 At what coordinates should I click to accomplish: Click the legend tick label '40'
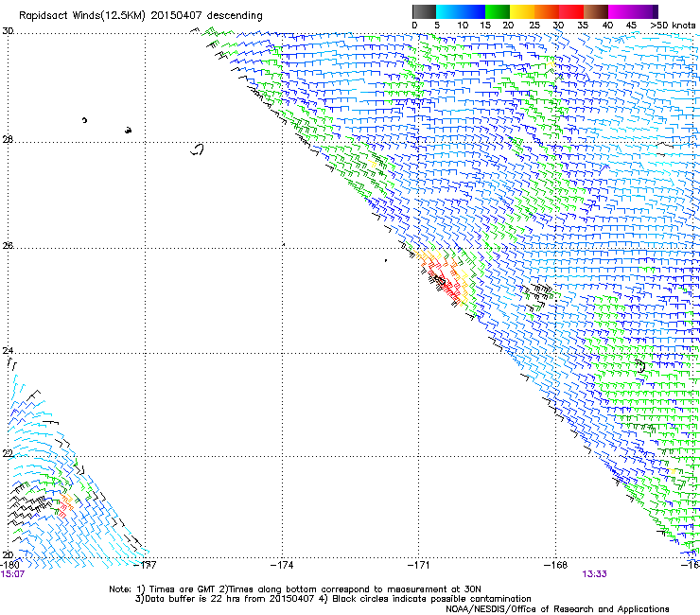pyautogui.click(x=607, y=26)
